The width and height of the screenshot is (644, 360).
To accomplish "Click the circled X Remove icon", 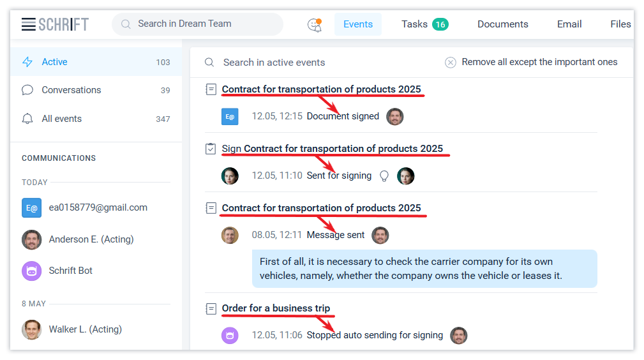I will coord(451,63).
